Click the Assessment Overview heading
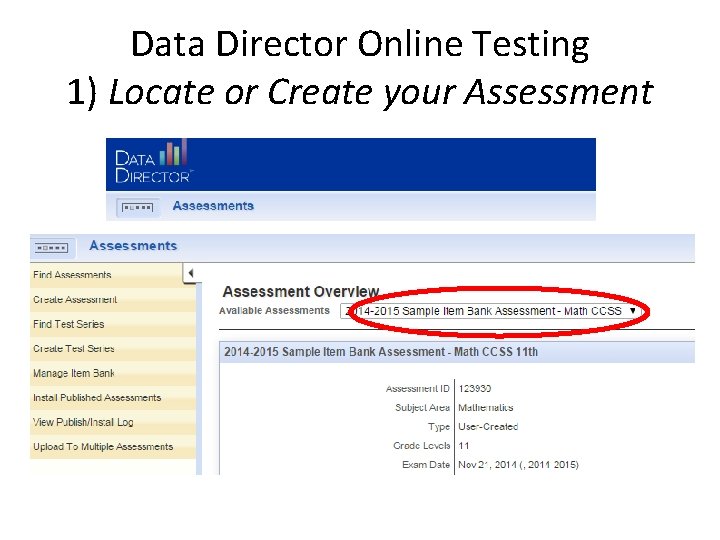720x540 pixels. click(x=301, y=292)
